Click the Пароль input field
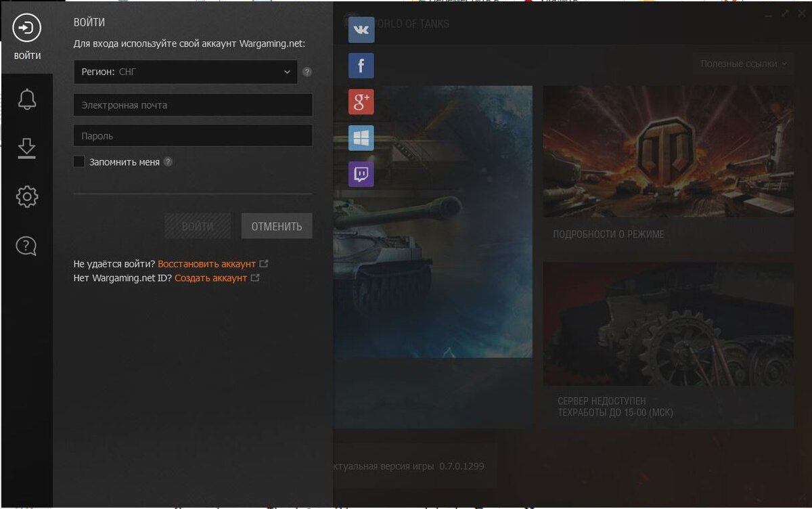Screen dimensions: 812x509 pyautogui.click(x=193, y=135)
